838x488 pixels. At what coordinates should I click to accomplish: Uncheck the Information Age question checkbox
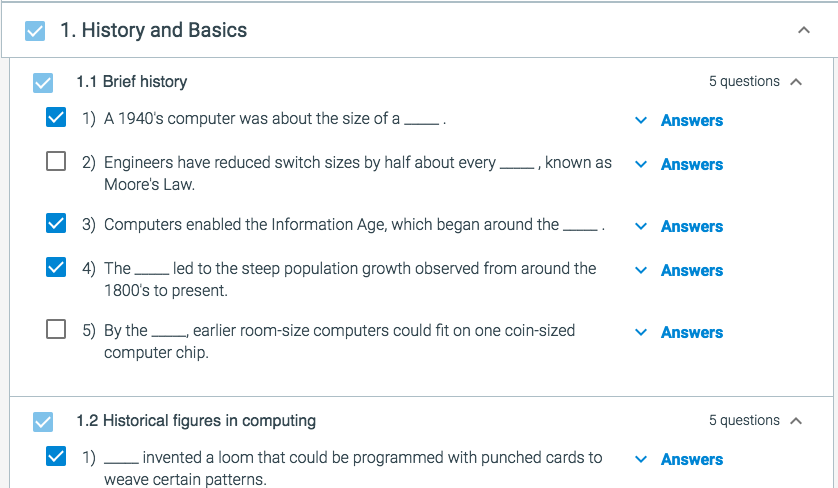click(56, 225)
